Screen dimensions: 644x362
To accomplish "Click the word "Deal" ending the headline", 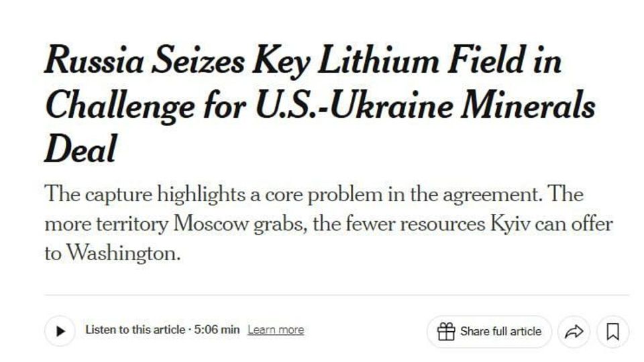I will tap(80, 149).
